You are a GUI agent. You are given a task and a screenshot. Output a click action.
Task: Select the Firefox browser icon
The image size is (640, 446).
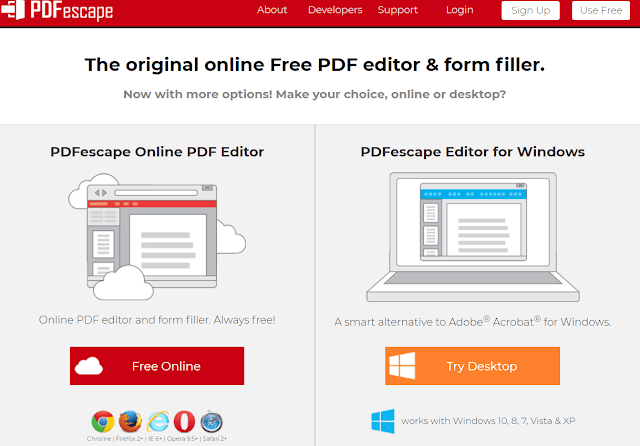pyautogui.click(x=130, y=422)
